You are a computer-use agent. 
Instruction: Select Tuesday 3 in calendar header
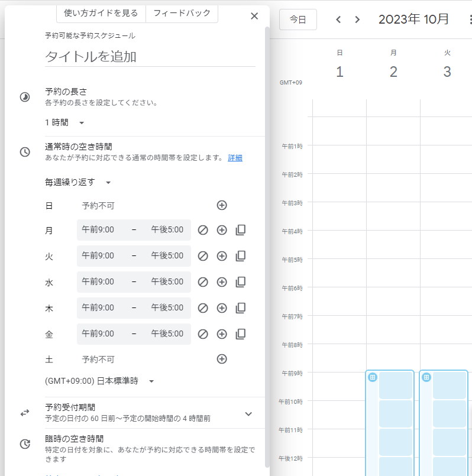pyautogui.click(x=447, y=72)
